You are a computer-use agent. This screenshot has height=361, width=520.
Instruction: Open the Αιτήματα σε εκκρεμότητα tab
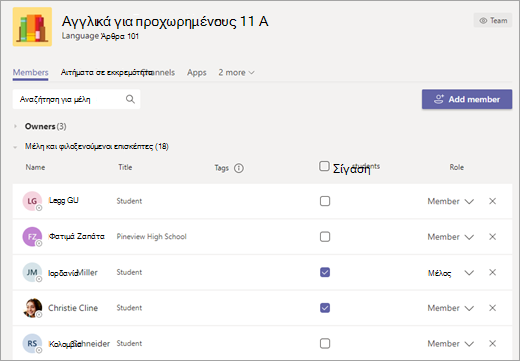point(107,72)
